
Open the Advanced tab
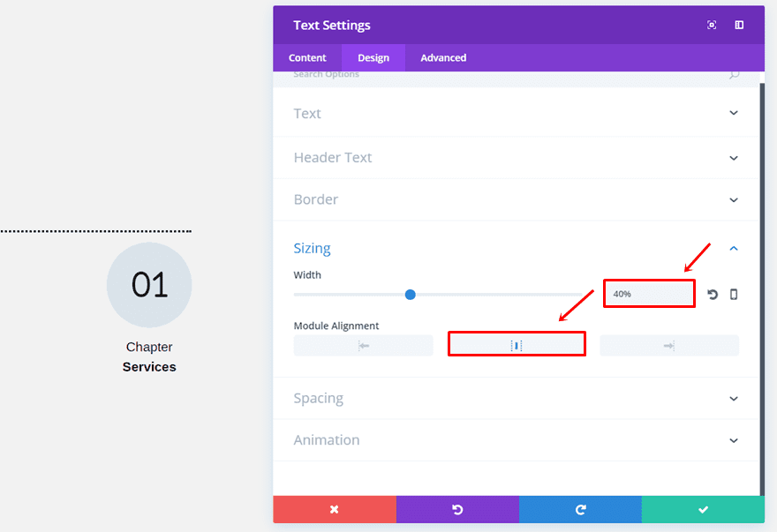[443, 57]
